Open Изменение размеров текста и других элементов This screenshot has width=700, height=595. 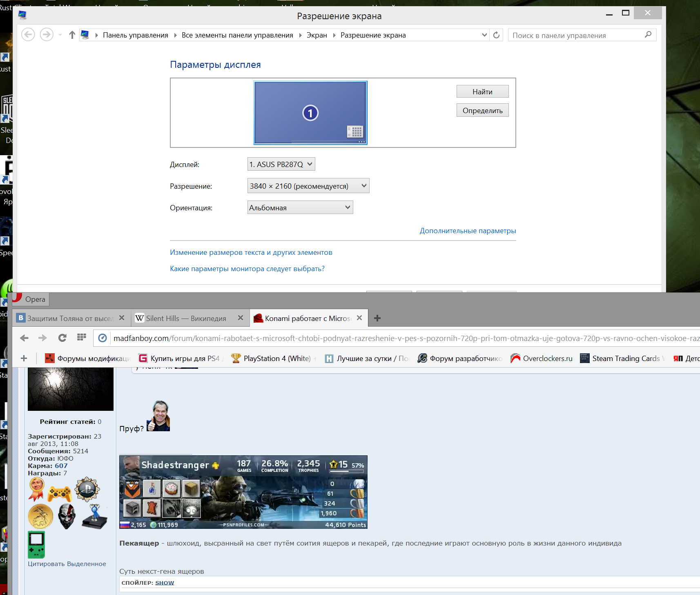(251, 252)
